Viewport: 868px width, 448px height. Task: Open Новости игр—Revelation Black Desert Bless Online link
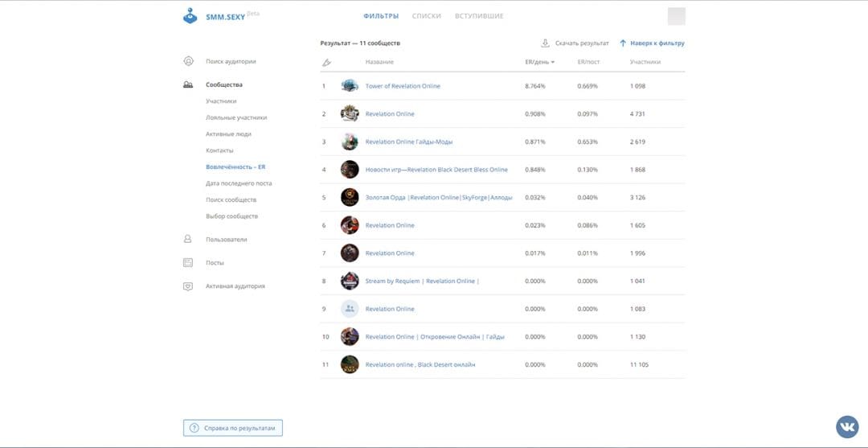pyautogui.click(x=436, y=170)
